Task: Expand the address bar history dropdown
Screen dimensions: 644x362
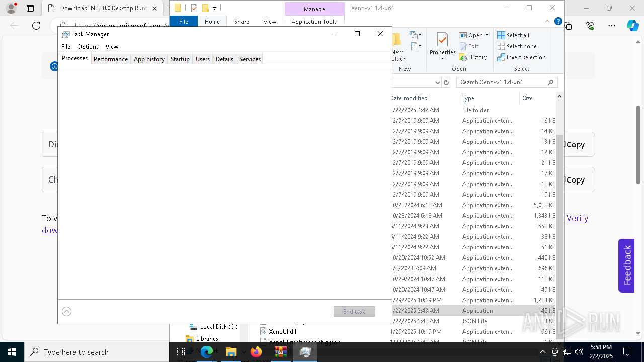Action: pos(437,82)
